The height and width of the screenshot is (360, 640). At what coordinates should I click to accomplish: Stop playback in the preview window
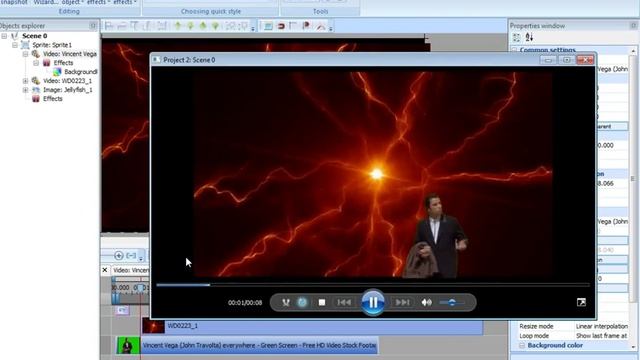(x=322, y=302)
